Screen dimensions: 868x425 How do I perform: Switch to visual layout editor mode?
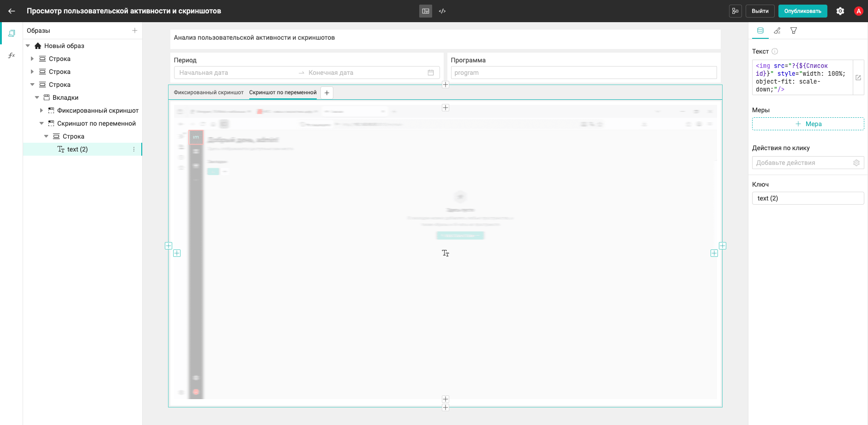click(426, 11)
